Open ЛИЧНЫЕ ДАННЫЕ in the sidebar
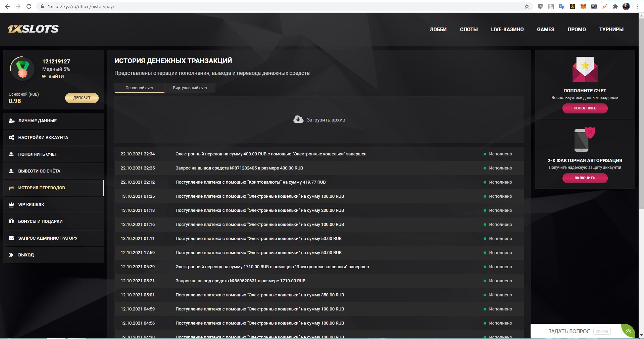 [54, 121]
